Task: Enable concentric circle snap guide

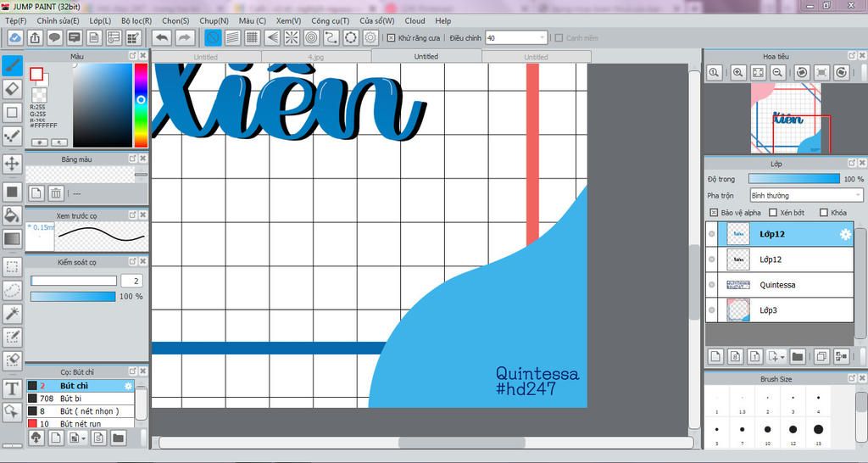Action: pos(312,37)
